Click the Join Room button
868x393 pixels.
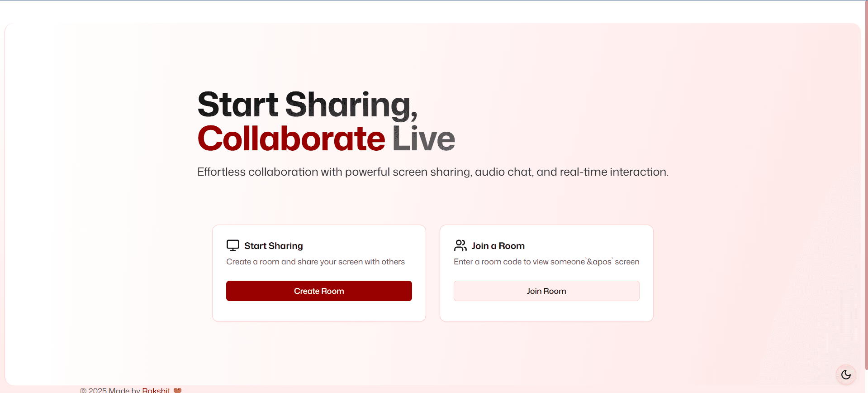coord(546,291)
